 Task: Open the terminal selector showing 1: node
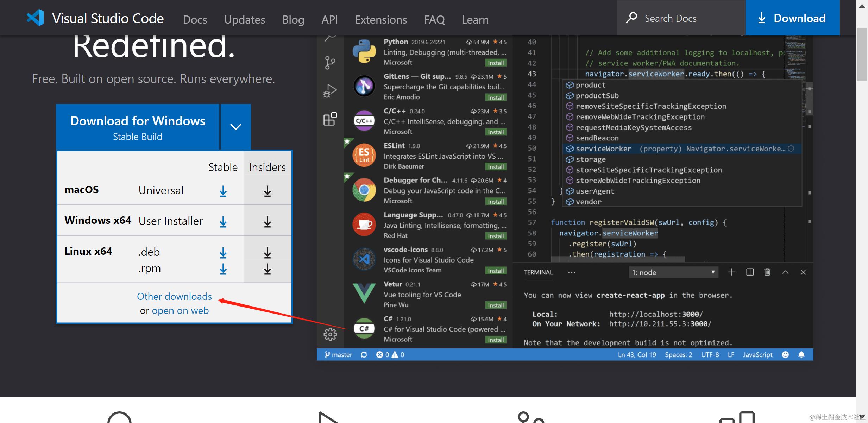coord(673,272)
